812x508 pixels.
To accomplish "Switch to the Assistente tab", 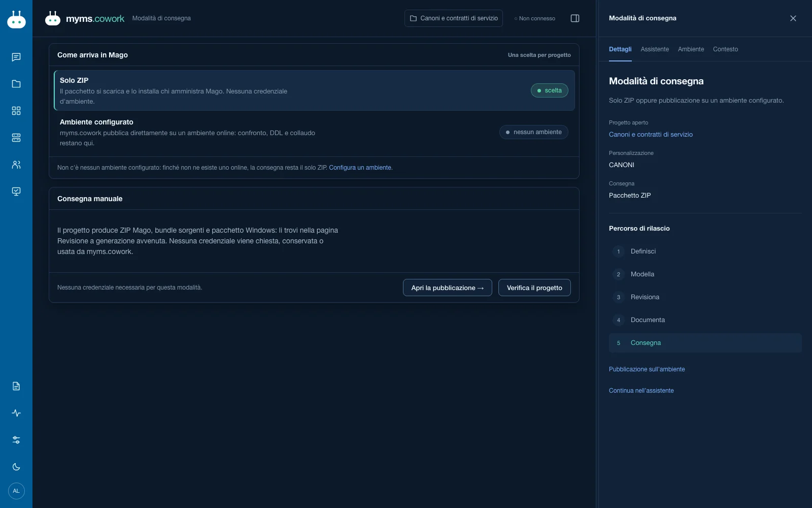I will 655,49.
